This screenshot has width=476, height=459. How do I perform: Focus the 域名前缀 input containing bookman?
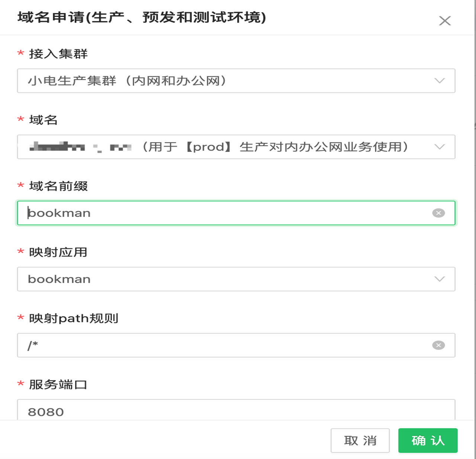tap(223, 213)
